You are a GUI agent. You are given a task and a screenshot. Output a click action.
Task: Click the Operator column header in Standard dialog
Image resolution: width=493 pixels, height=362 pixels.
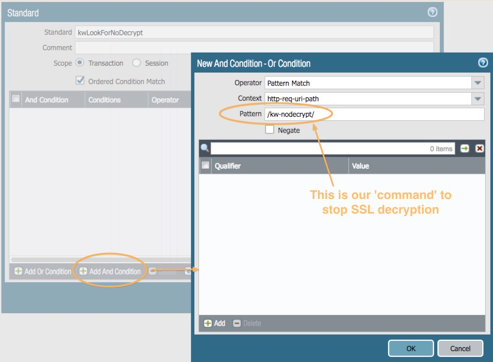170,100
